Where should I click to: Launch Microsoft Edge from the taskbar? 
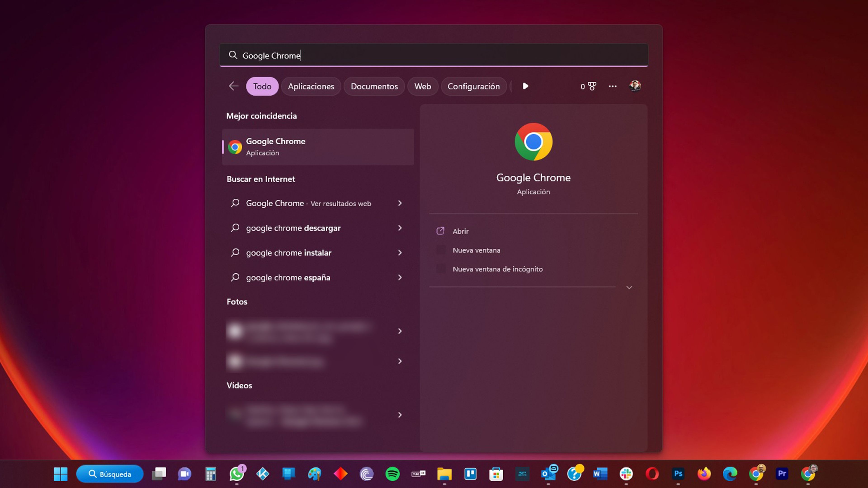(x=730, y=474)
